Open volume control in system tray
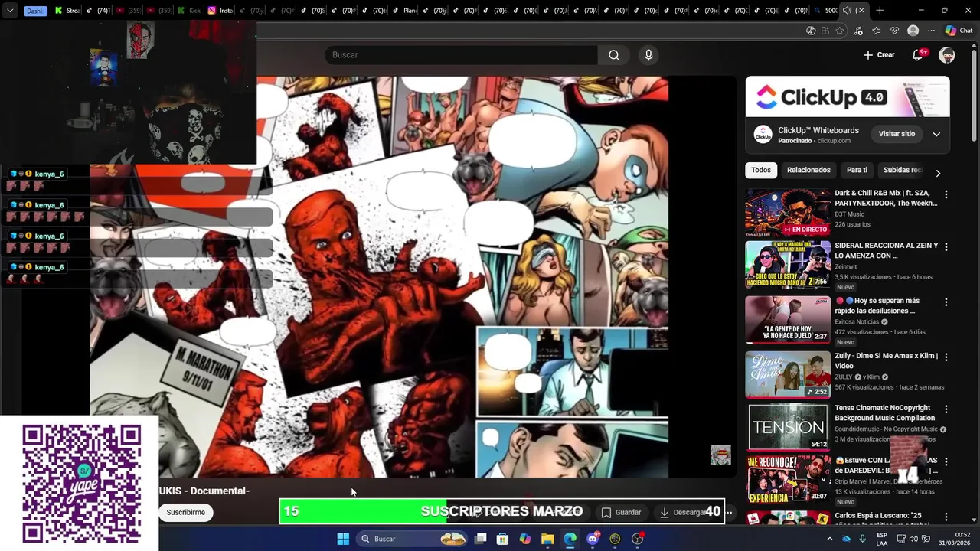 point(913,539)
